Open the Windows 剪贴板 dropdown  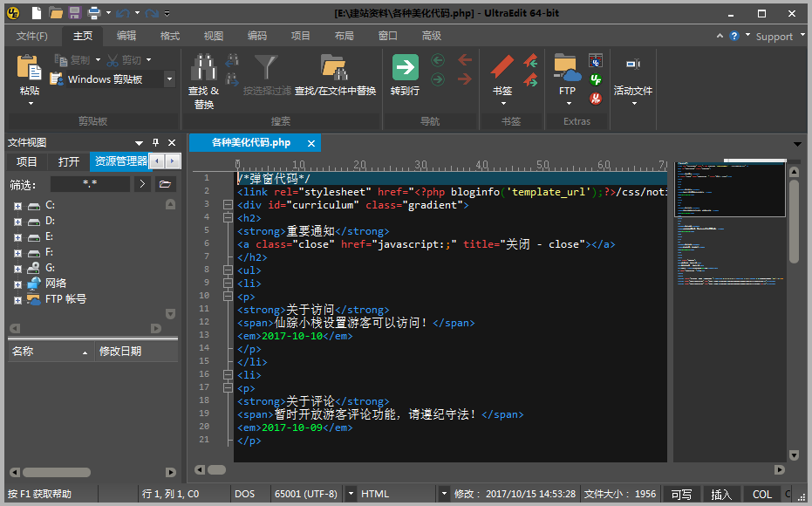point(168,79)
